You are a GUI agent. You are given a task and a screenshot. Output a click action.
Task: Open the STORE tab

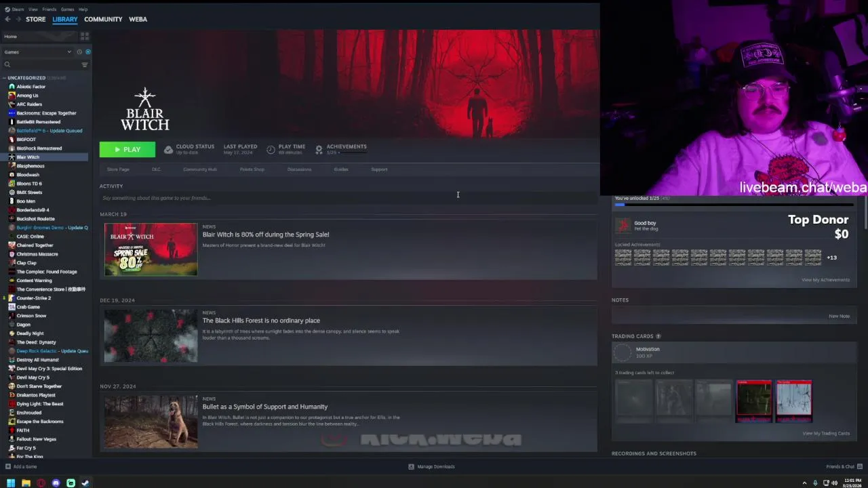tap(35, 19)
